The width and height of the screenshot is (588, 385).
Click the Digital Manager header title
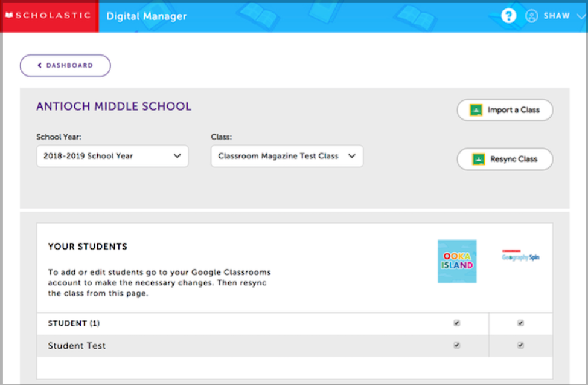coord(147,16)
